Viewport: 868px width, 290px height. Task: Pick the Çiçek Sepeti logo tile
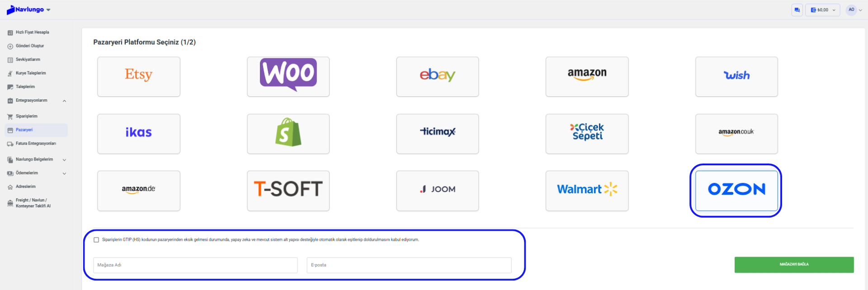tap(587, 133)
